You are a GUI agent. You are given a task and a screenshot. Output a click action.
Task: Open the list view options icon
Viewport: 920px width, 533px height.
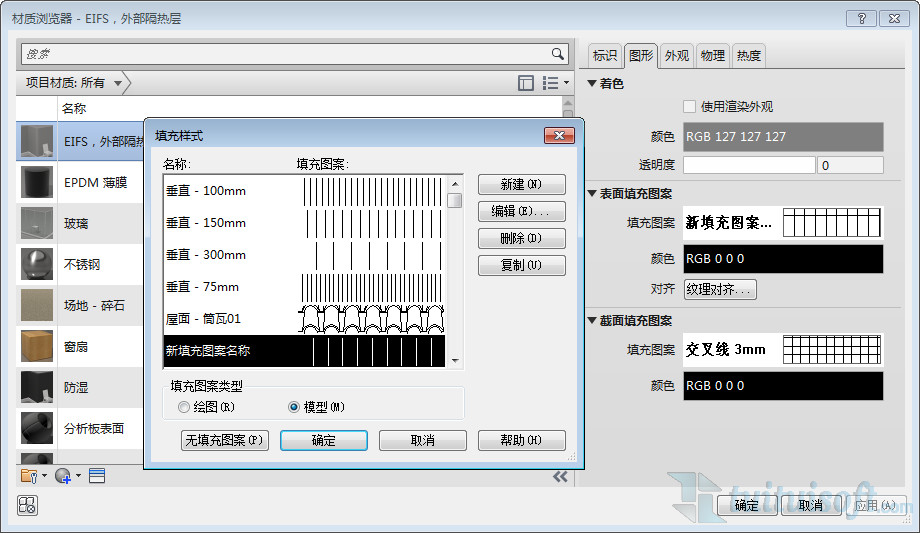(555, 83)
